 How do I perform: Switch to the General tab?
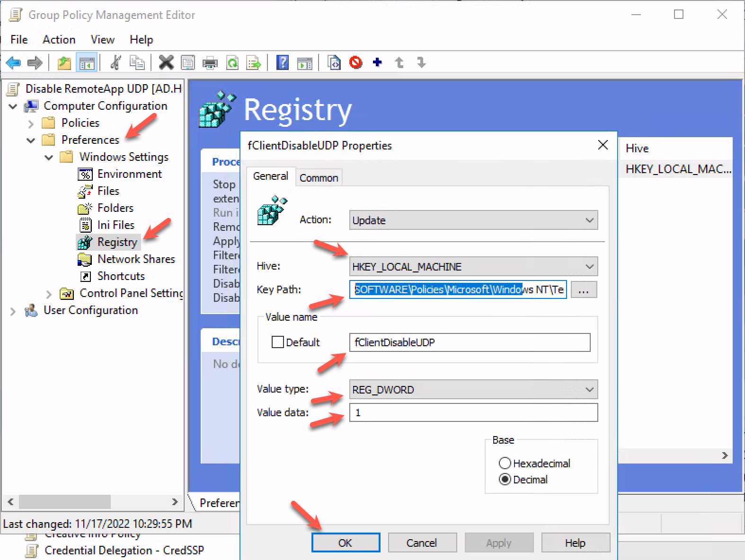(x=271, y=176)
